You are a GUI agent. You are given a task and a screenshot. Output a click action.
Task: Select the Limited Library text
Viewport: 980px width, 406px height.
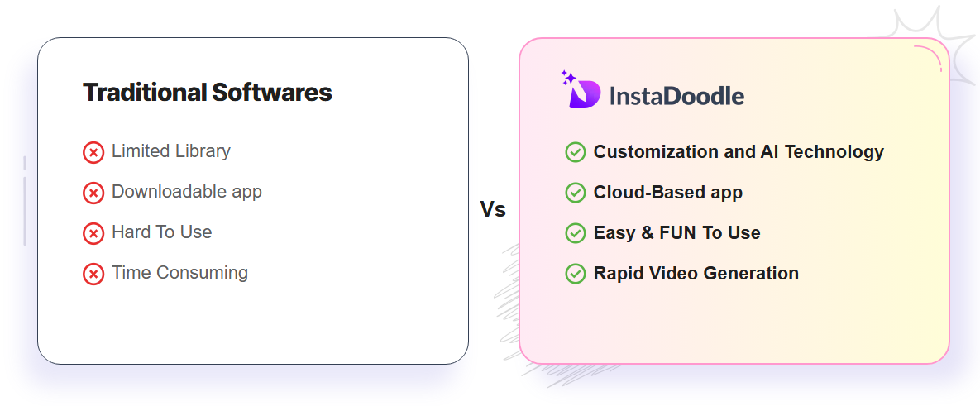point(171,151)
